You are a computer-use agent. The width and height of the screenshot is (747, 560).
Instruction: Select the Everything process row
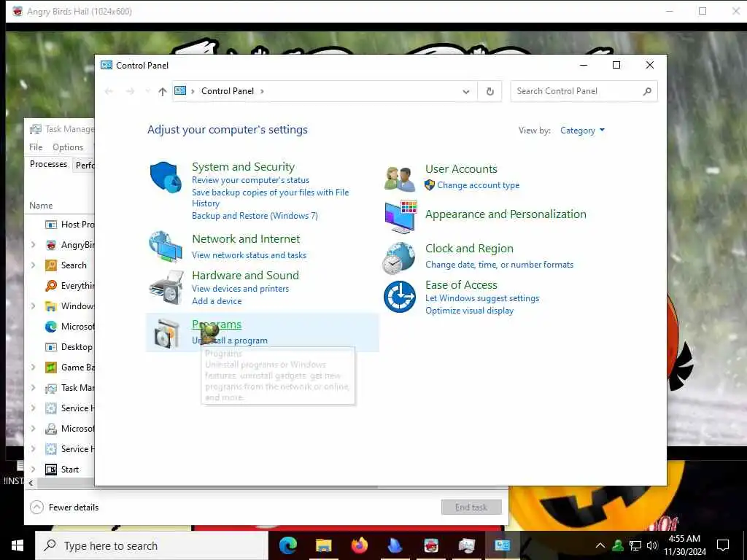click(60, 286)
